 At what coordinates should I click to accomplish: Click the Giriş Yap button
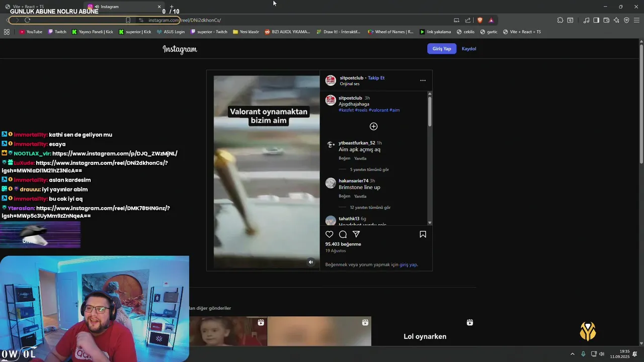pos(442,49)
